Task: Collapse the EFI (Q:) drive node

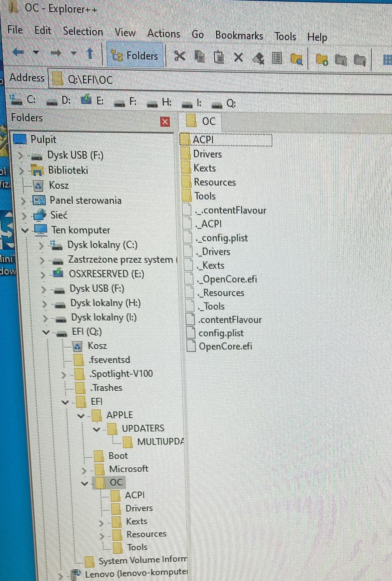Action: pyautogui.click(x=46, y=332)
